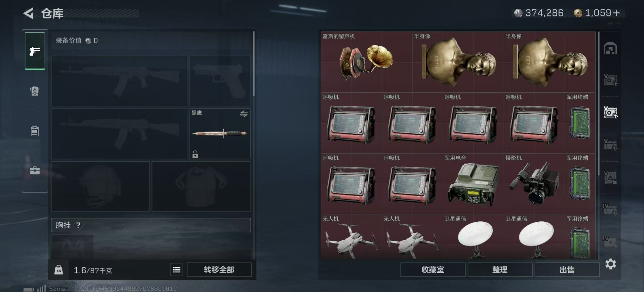
Task: Toggle the padlock on the 黑鹰 knife slot
Action: tap(195, 154)
